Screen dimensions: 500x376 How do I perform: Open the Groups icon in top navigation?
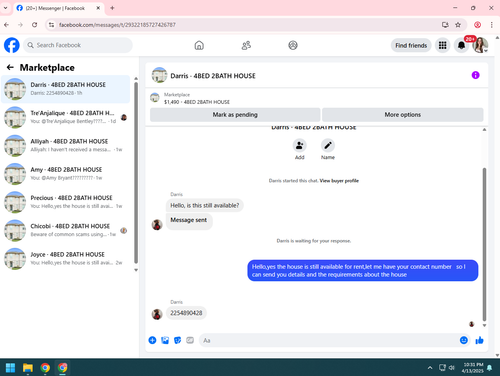click(293, 45)
